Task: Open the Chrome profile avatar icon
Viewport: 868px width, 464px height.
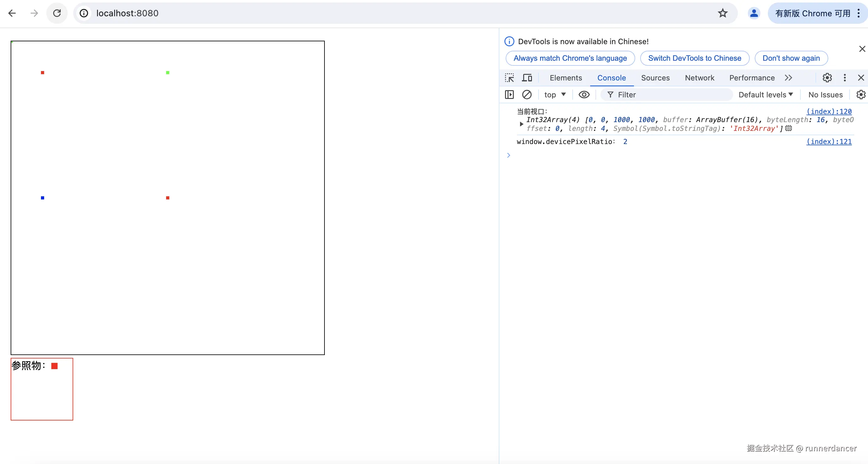Action: pos(754,13)
